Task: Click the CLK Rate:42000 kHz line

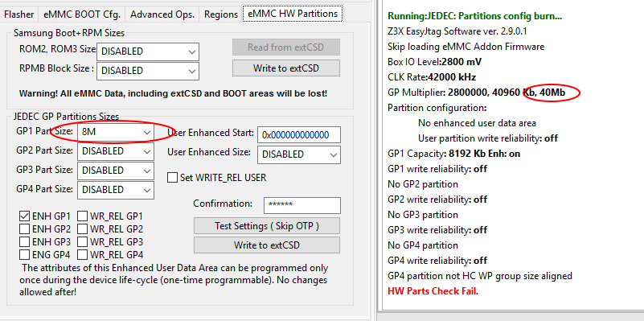Action: click(x=432, y=77)
